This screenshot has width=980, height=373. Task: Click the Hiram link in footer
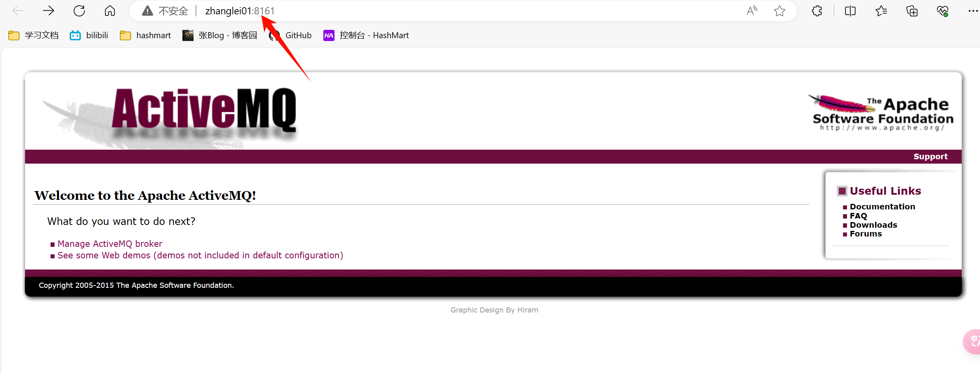point(528,310)
